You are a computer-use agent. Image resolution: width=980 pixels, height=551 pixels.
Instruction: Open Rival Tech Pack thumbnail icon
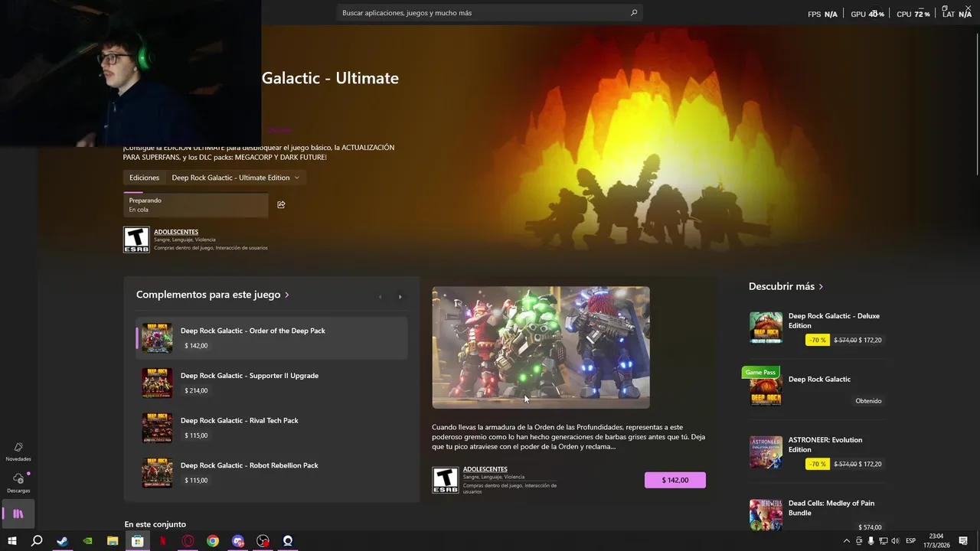(157, 428)
